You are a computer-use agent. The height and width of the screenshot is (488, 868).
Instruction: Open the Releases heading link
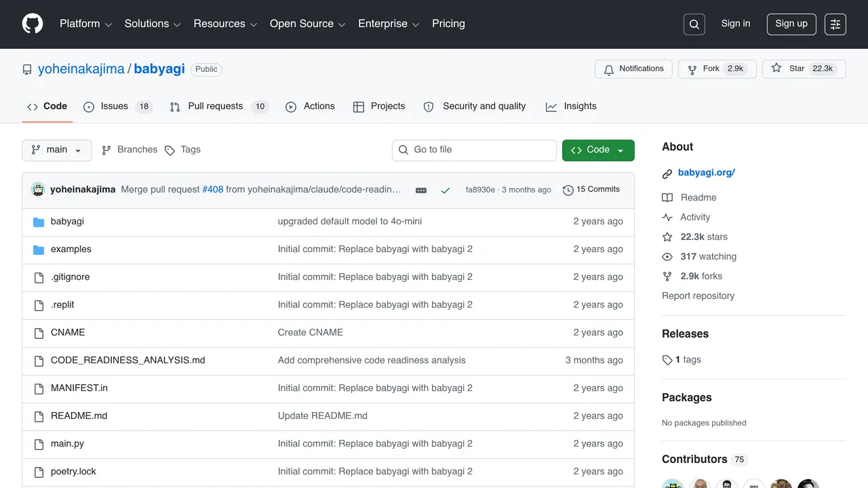[x=685, y=334]
